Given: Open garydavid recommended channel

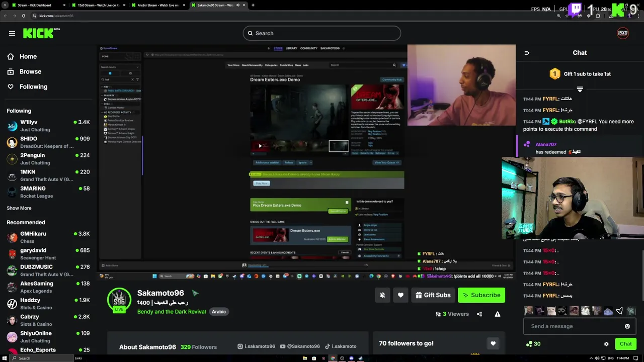Looking at the screenshot, I should (x=48, y=254).
